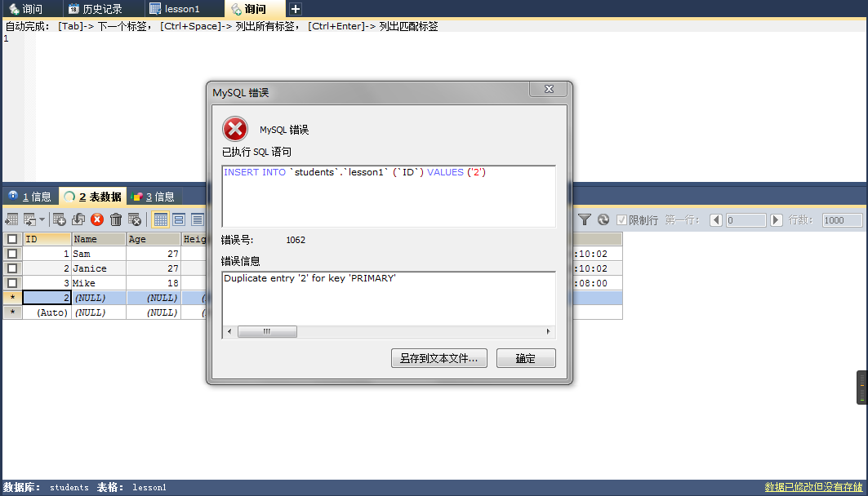Click previous page arrow for first row

716,220
